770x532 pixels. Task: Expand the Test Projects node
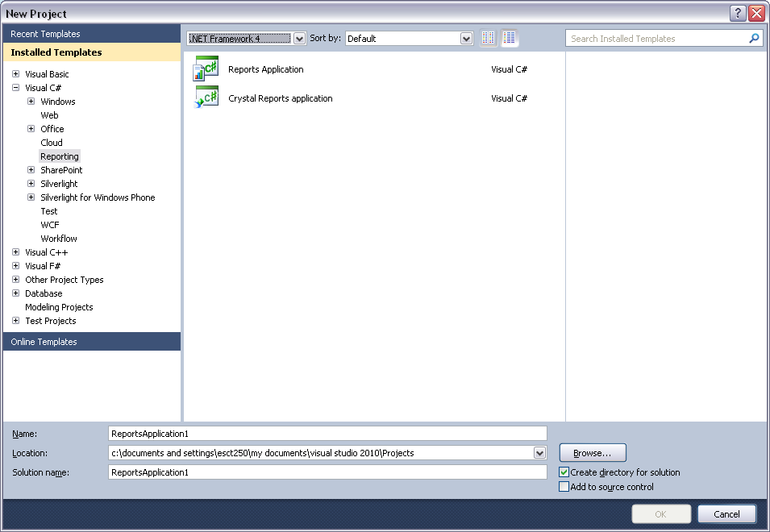tap(15, 321)
